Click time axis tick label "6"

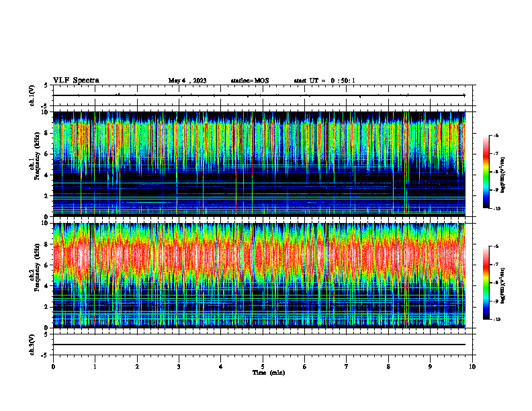click(305, 367)
